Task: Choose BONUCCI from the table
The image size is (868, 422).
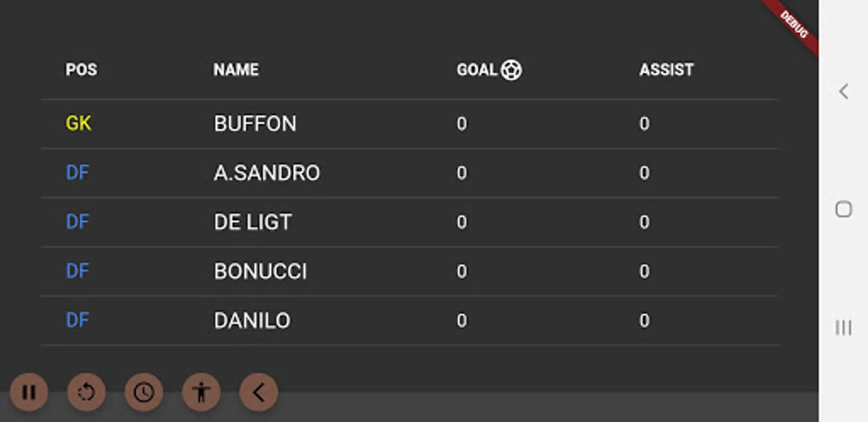Action: tap(260, 271)
